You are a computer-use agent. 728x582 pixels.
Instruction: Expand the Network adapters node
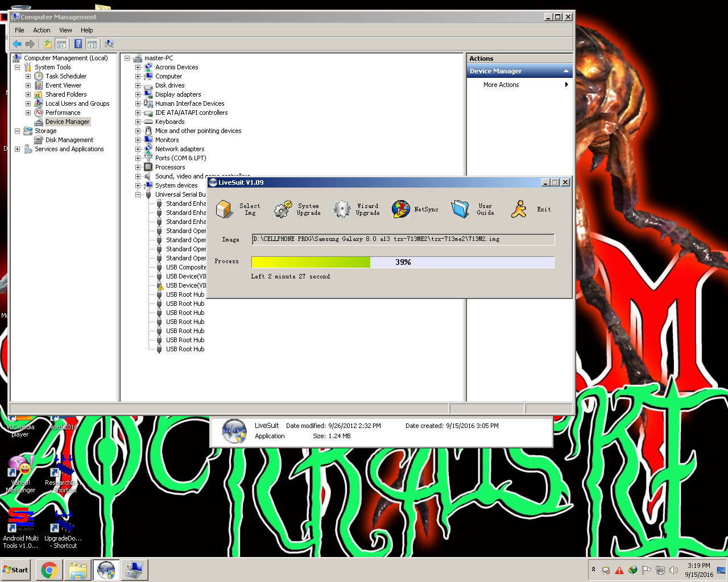pos(138,149)
